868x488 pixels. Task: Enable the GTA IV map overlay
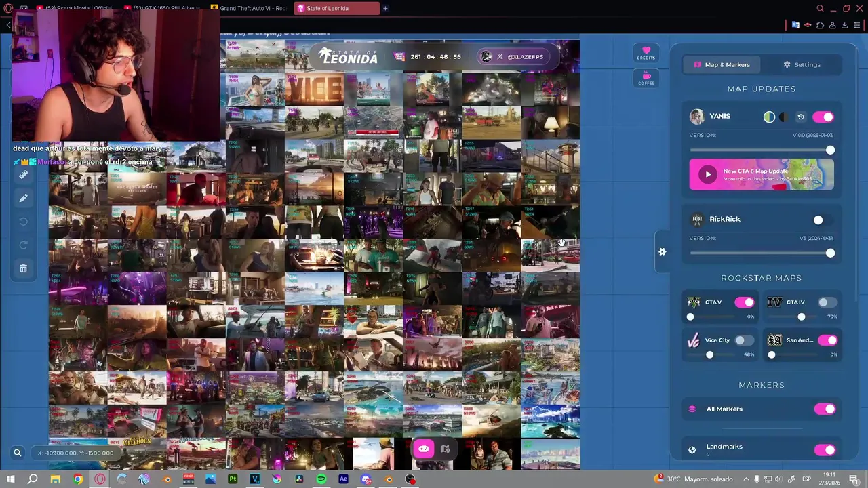[827, 302]
